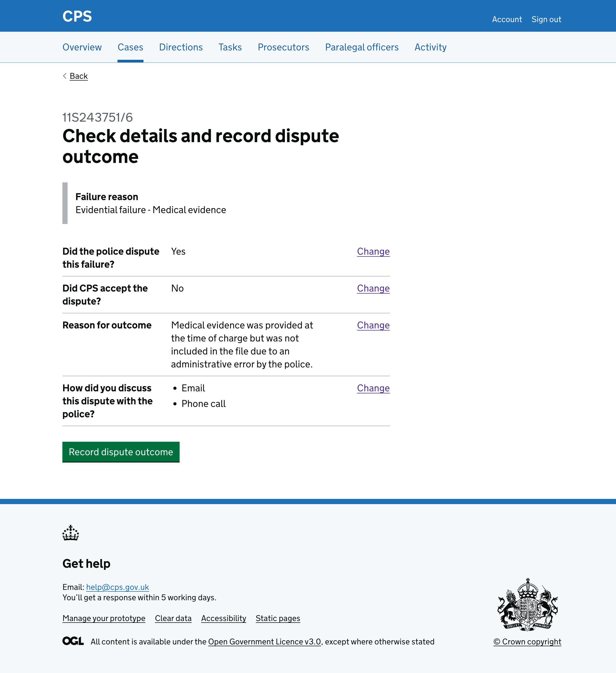Sign out of the service

[x=546, y=19]
